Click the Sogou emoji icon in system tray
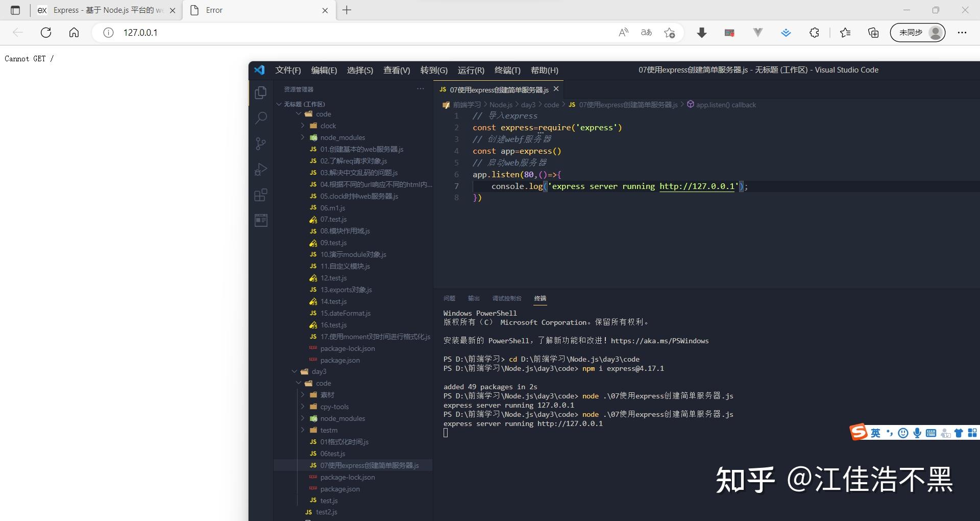The height and width of the screenshot is (521, 980). (903, 433)
